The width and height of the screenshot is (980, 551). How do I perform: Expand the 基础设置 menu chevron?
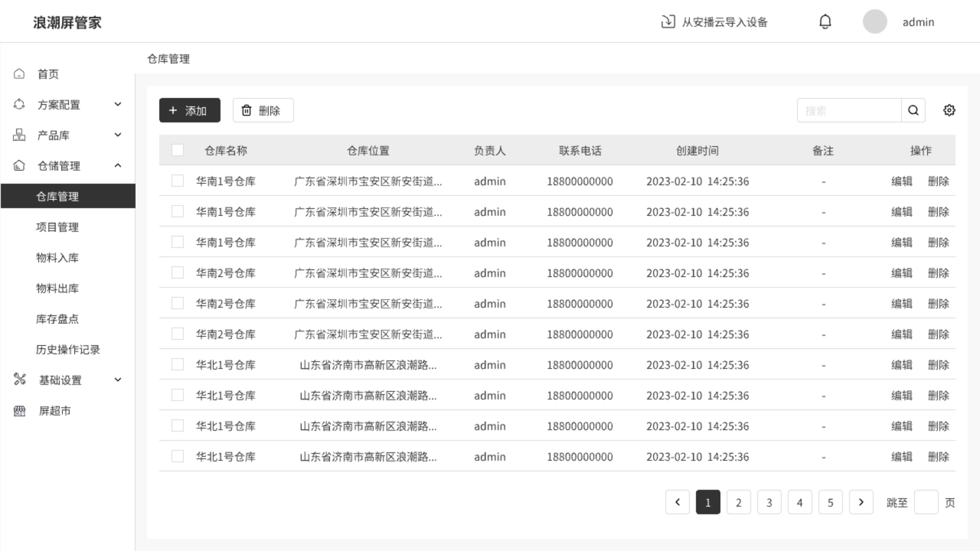[x=118, y=380]
